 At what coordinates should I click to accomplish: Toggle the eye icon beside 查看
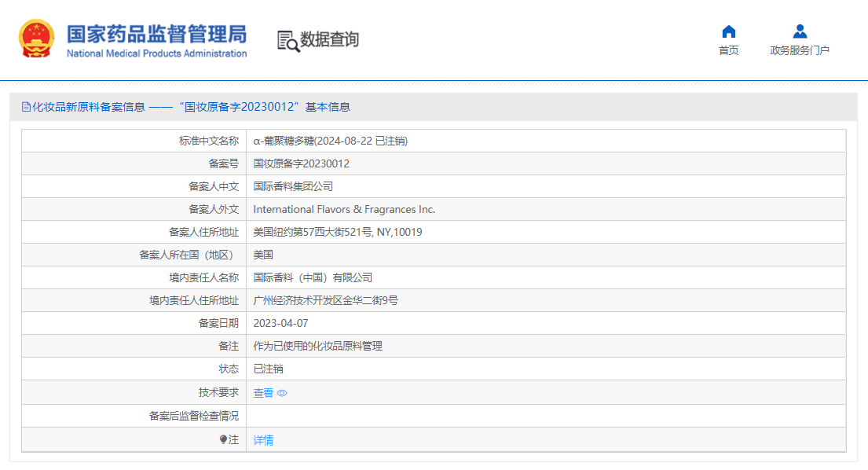coord(282,393)
